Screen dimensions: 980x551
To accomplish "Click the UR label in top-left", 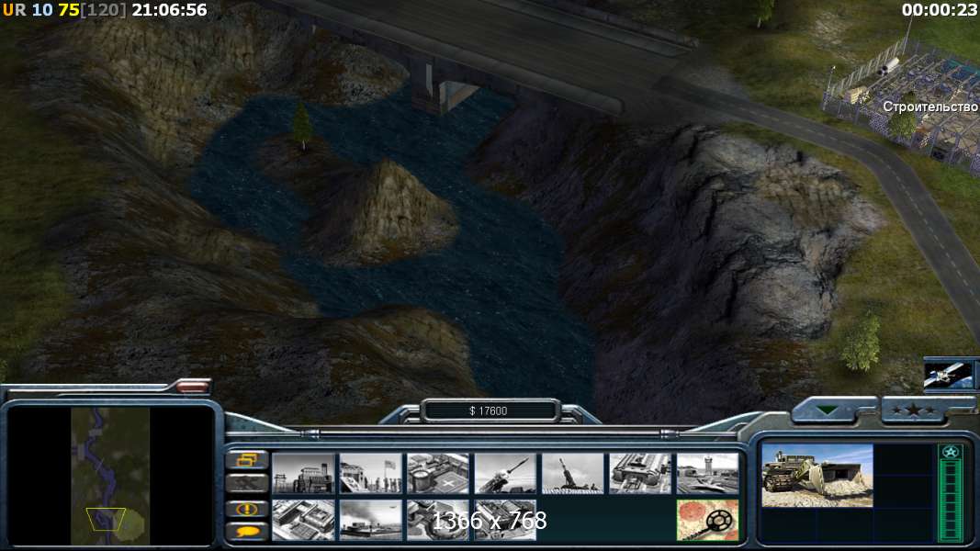I will click(15, 10).
